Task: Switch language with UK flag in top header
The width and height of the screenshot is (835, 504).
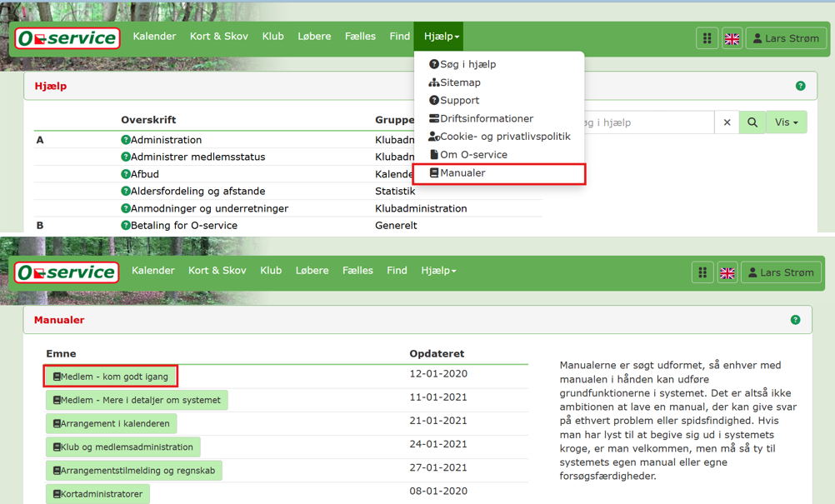Action: pos(732,38)
